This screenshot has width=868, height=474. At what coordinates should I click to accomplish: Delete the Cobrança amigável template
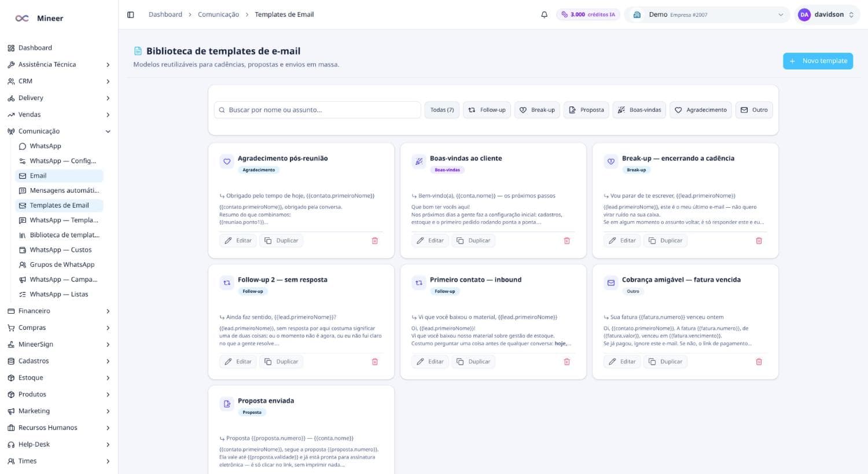pyautogui.click(x=759, y=362)
